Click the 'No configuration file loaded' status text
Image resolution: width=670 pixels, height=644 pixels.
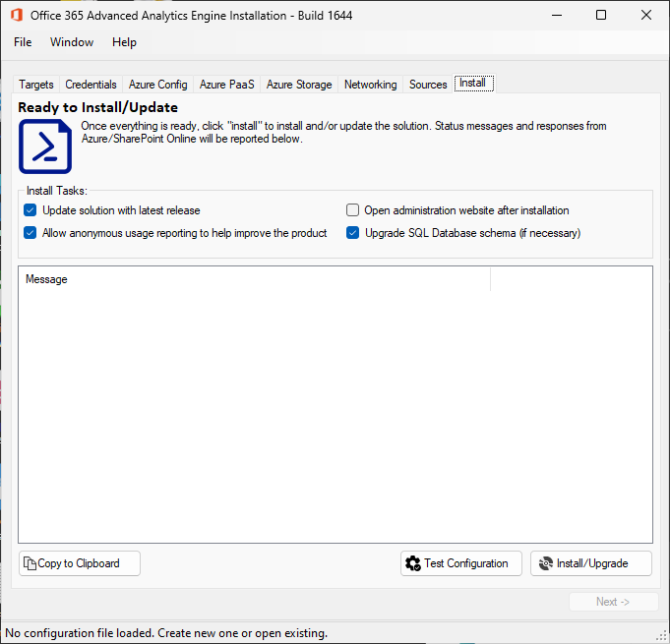pyautogui.click(x=166, y=633)
